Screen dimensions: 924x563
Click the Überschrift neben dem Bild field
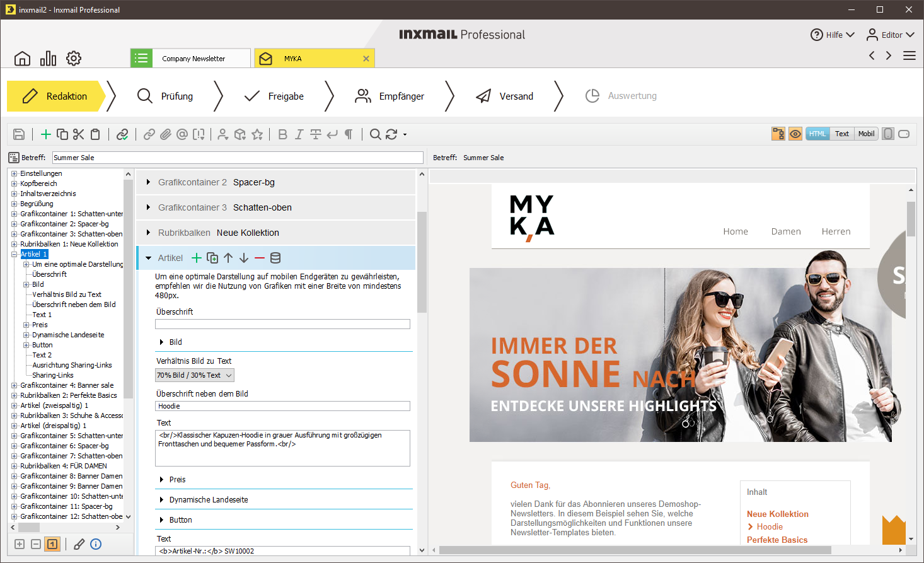[282, 406]
